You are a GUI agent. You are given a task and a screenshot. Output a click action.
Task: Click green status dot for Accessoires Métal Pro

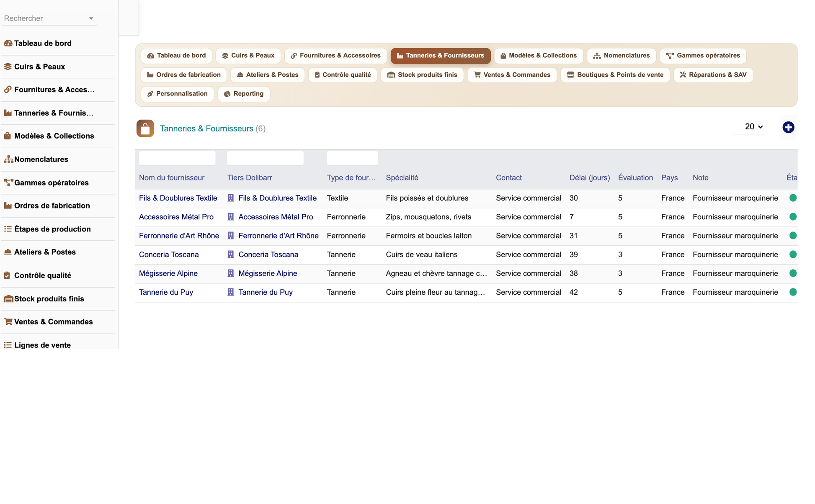point(793,217)
